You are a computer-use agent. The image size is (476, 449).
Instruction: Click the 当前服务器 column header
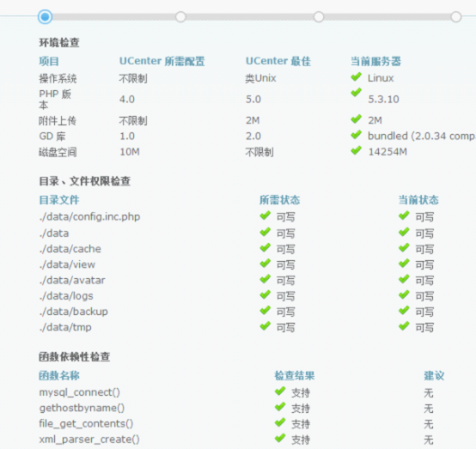375,61
